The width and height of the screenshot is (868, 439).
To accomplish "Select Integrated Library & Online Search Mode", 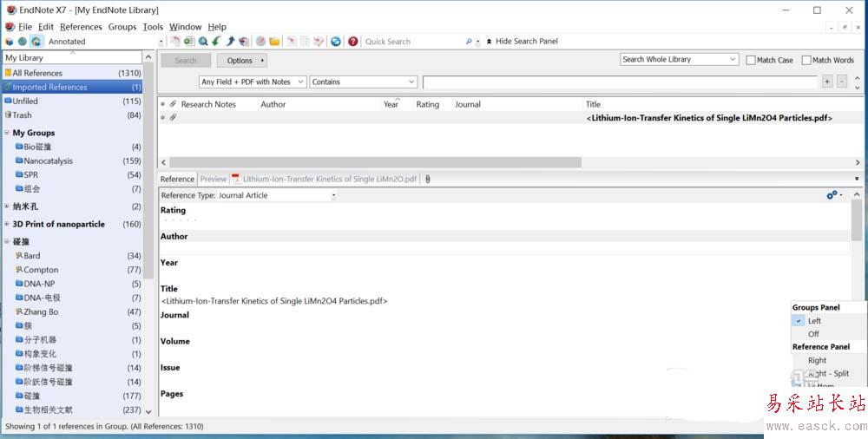I will 36,42.
